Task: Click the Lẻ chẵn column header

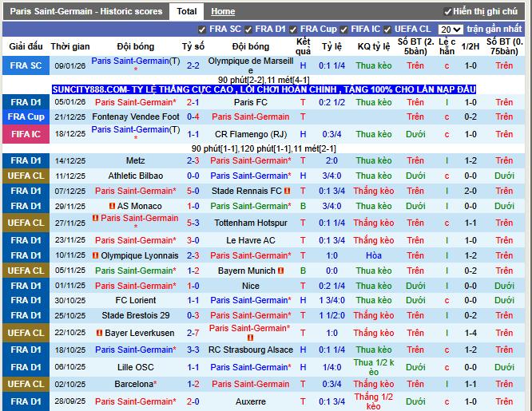Action: 447,46
